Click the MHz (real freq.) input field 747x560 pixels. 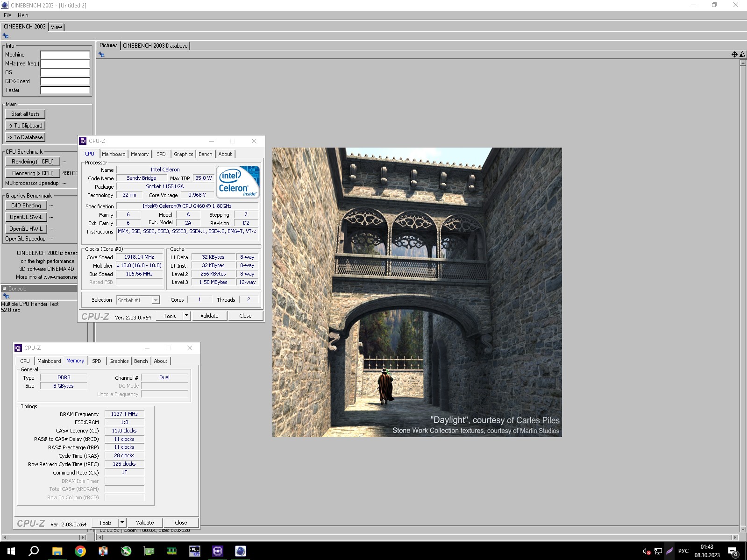pos(65,64)
